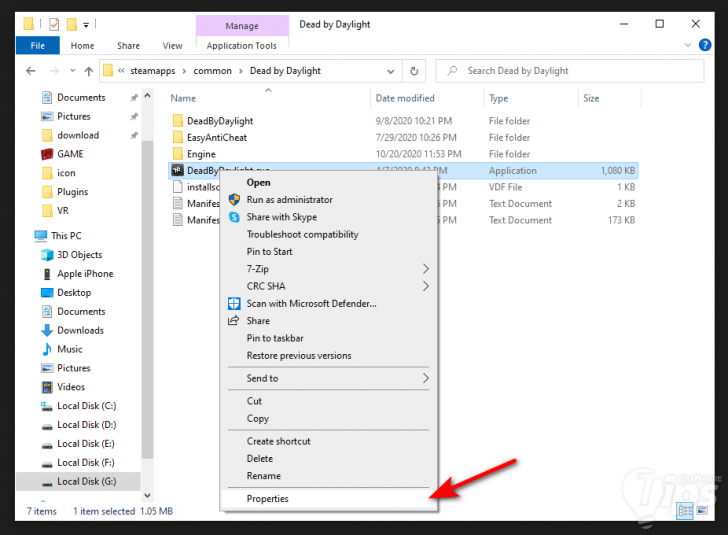728x535 pixels.
Task: Open Downloads under This PC
Action: point(80,330)
